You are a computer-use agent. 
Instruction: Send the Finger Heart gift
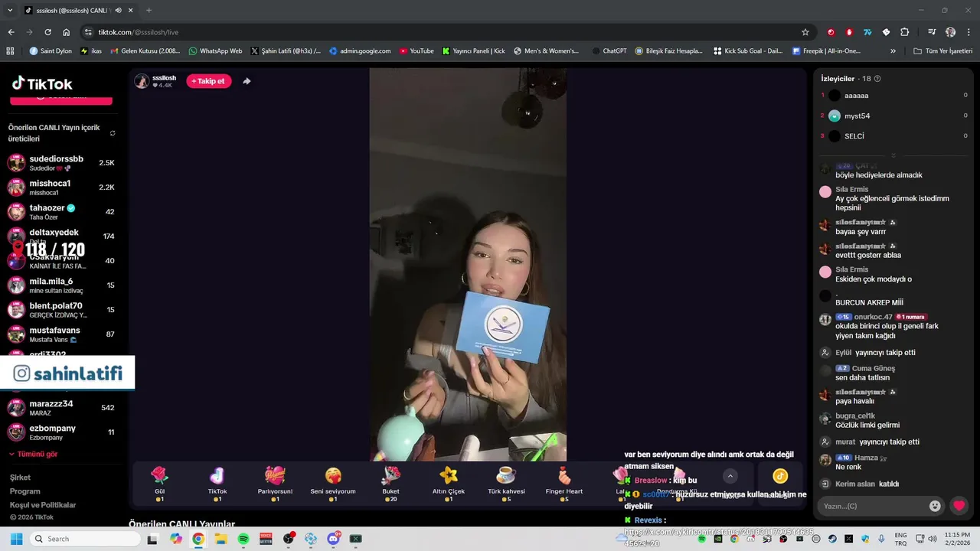pos(564,484)
